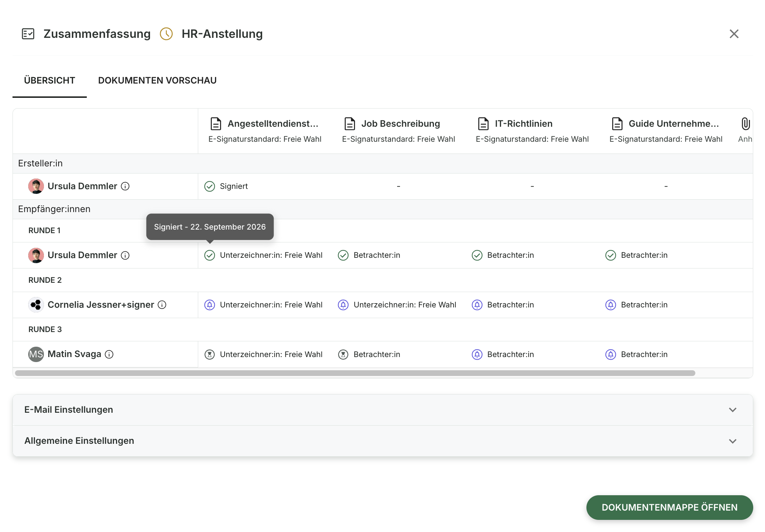This screenshot has width=765, height=532.
Task: Click DOKUMENTENMAPPE ÖFFNEN button
Action: click(670, 507)
